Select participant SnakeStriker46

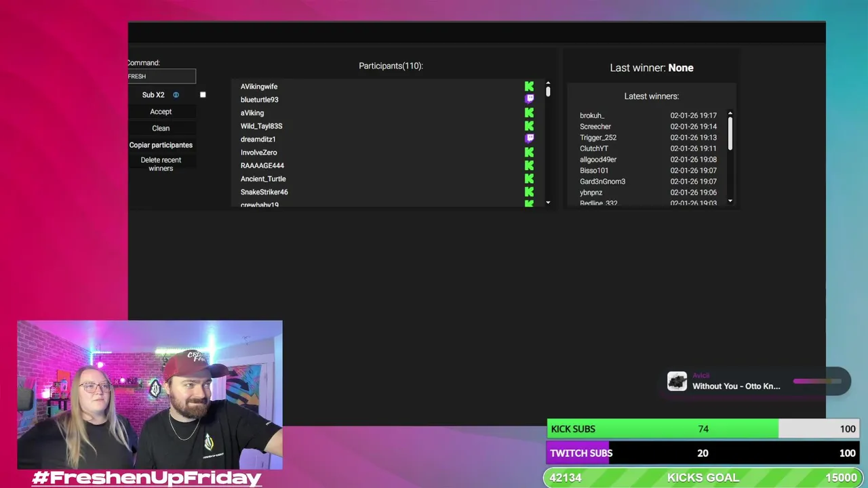264,192
